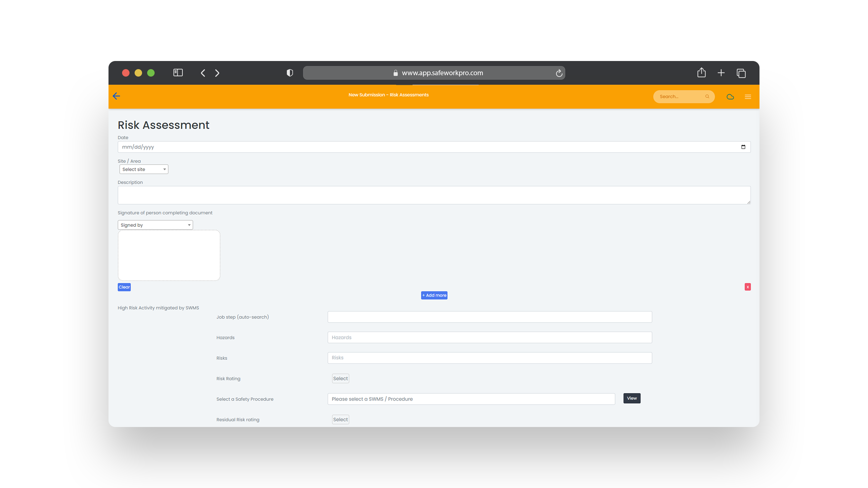Toggle the Residual Risk rating Select
This screenshot has height=488, width=868.
coord(340,420)
